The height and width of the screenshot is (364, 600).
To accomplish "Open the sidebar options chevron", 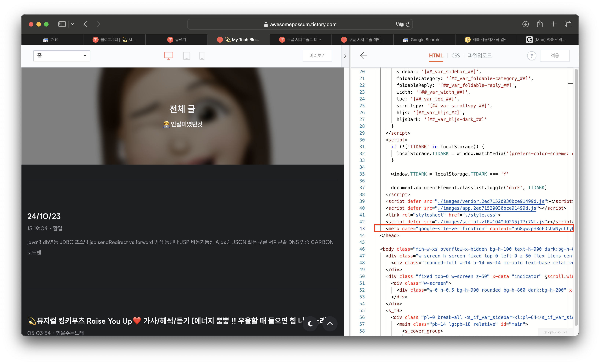I will pyautogui.click(x=72, y=24).
